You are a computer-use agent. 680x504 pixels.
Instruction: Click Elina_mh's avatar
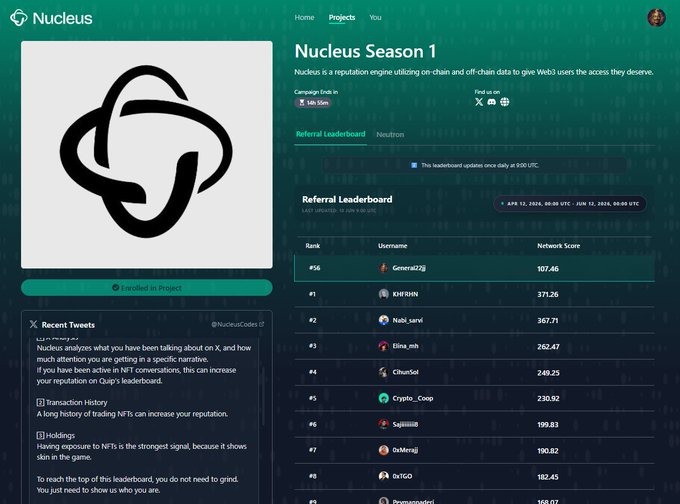click(383, 346)
